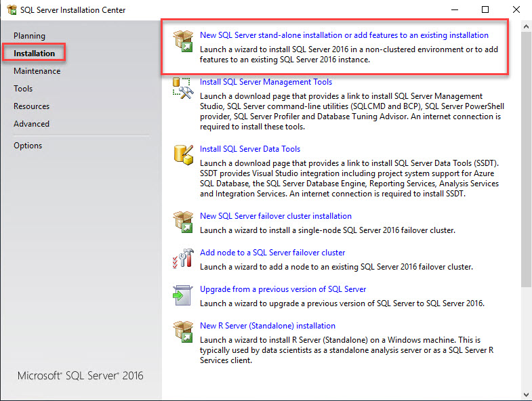This screenshot has width=532, height=401.
Task: Click the R Server Standalone box icon
Action: coord(183,332)
